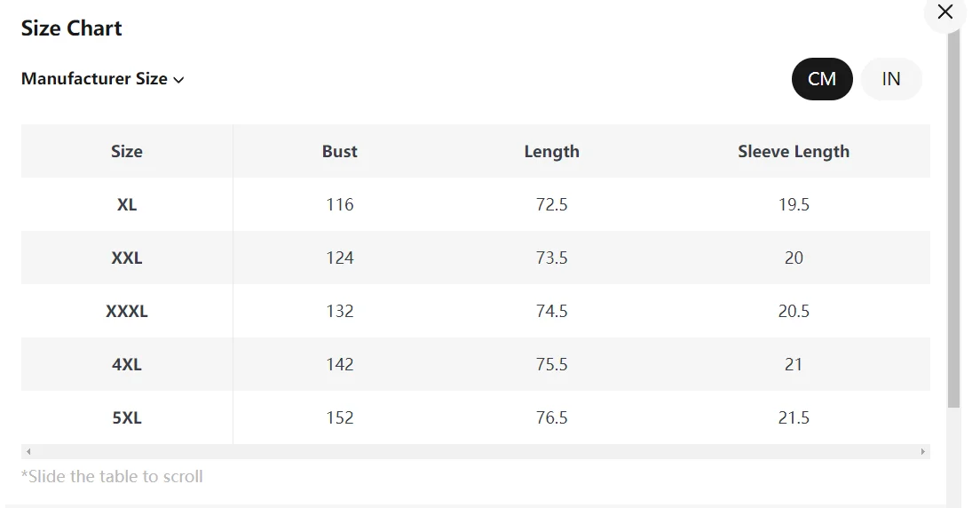Click the Size column header
Image resolution: width=980 pixels, height=508 pixels.
[x=127, y=151]
